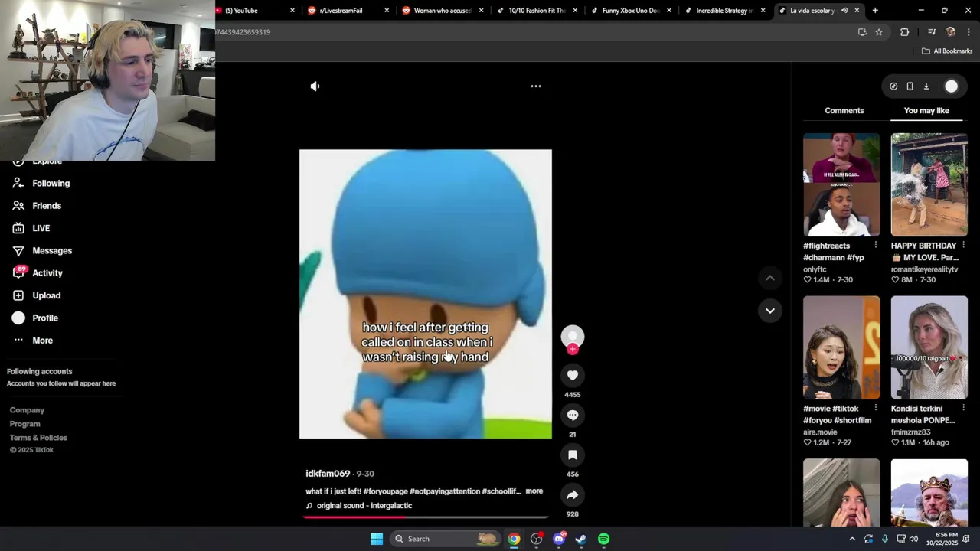
Task: Click the Windows Start button
Action: coord(377,539)
